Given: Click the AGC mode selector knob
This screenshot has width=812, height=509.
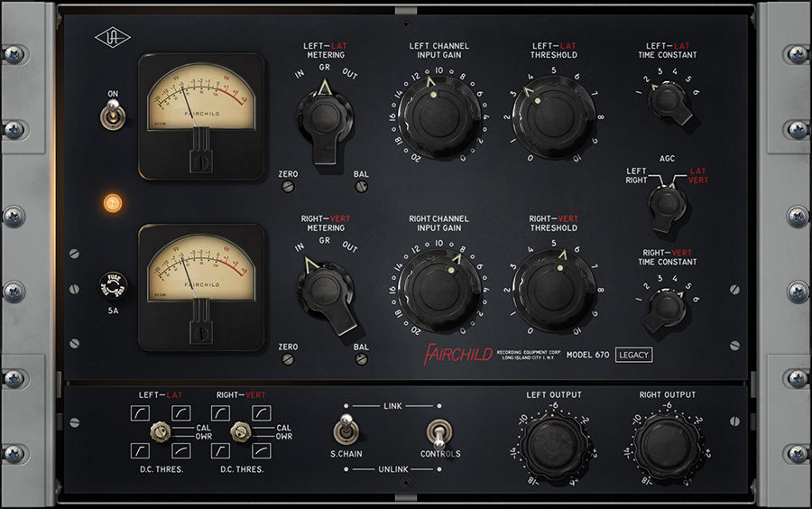Looking at the screenshot, I should click(x=667, y=207).
